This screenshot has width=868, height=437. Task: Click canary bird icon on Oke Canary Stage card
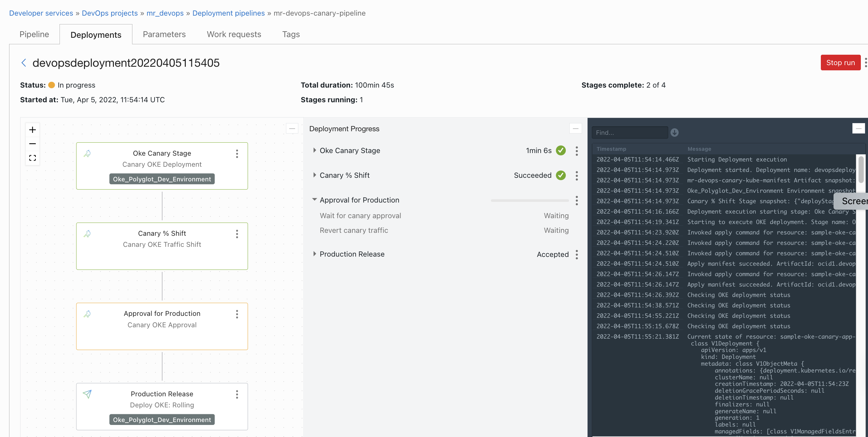(87, 153)
